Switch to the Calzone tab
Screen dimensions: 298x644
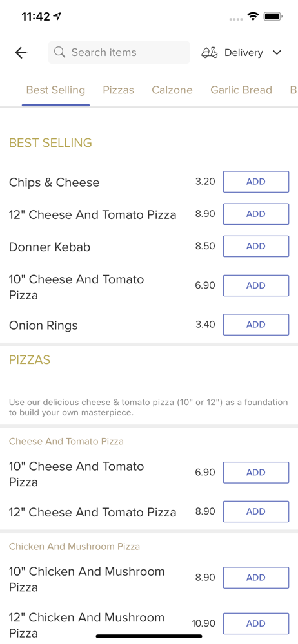click(x=172, y=90)
